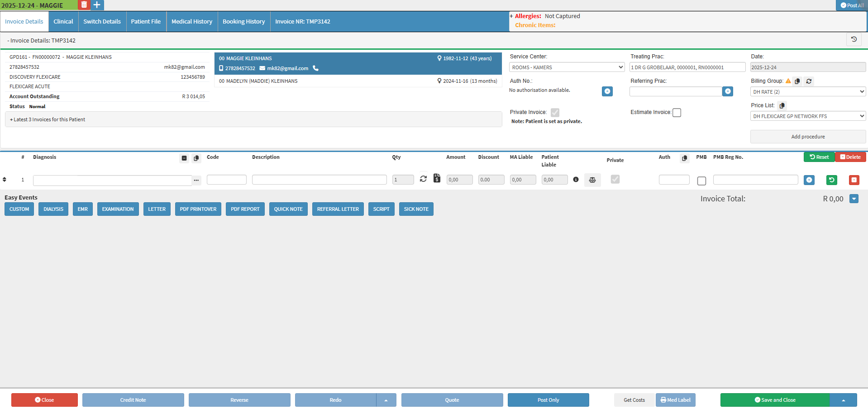
Task: Open the Billing Group DH RATE dropdown
Action: point(807,92)
